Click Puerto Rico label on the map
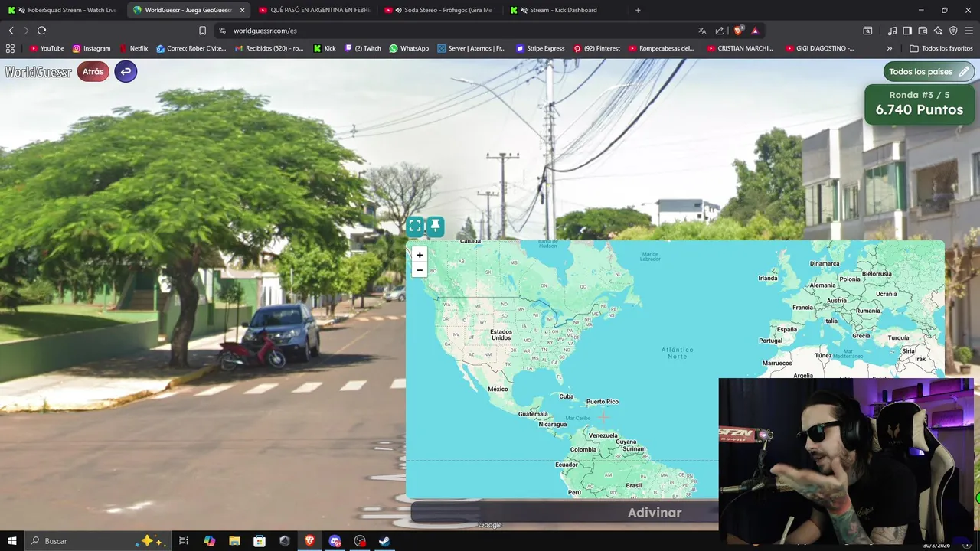980x551 pixels. 602,401
